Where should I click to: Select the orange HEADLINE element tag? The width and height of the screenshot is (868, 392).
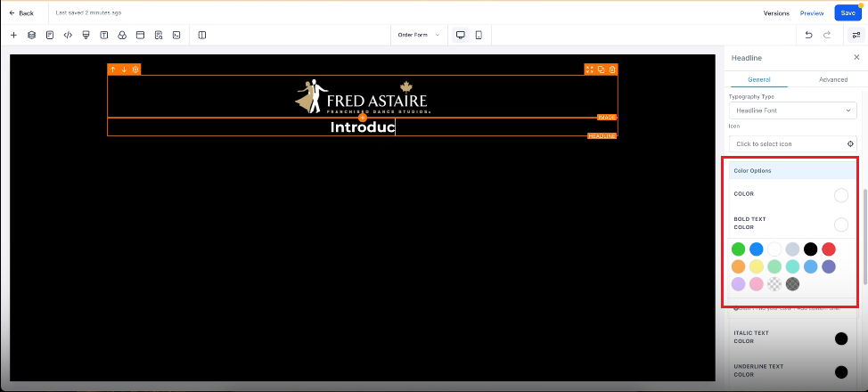tap(602, 136)
